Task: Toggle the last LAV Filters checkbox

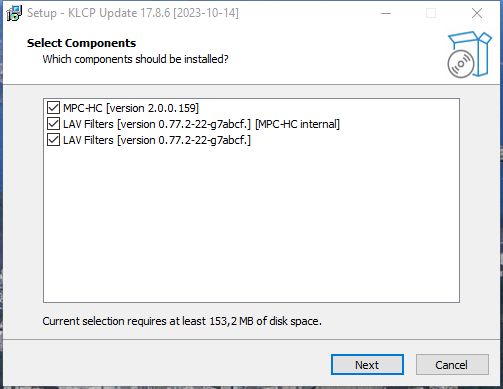Action: (x=53, y=140)
